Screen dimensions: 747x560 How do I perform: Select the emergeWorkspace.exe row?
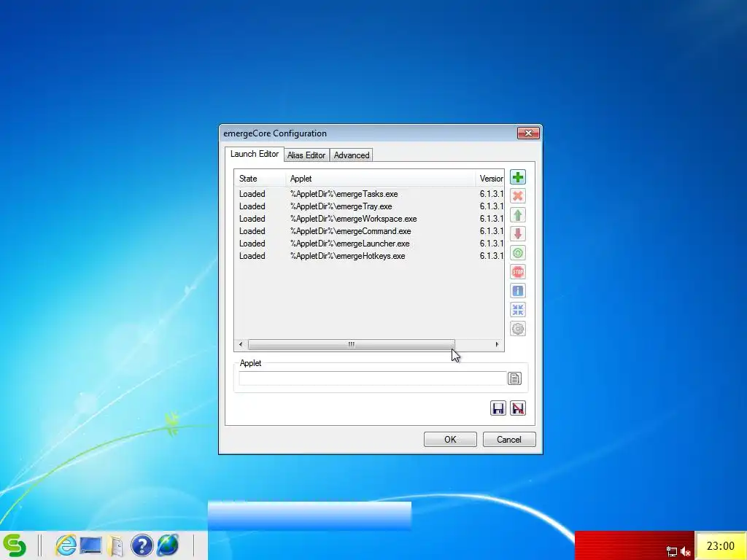tap(368, 219)
